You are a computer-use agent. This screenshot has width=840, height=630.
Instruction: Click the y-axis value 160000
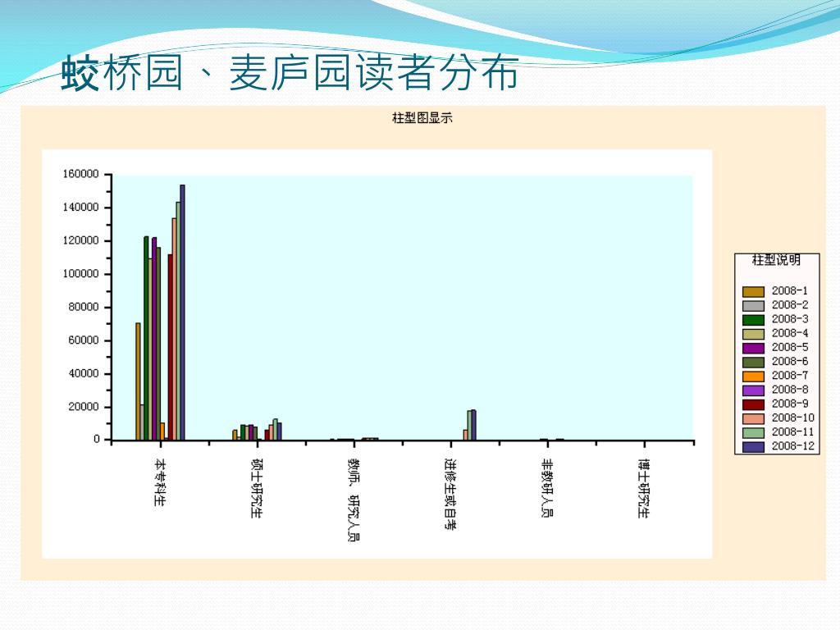pyautogui.click(x=81, y=174)
